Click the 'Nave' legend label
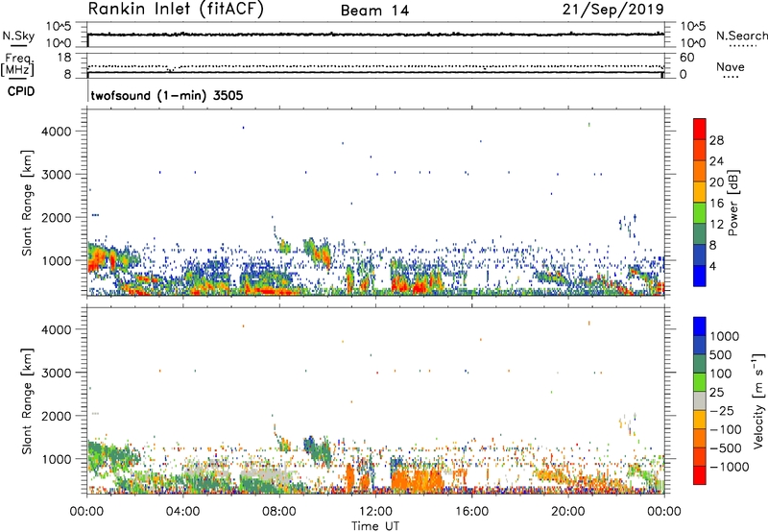The height and width of the screenshot is (532, 768). point(731,66)
